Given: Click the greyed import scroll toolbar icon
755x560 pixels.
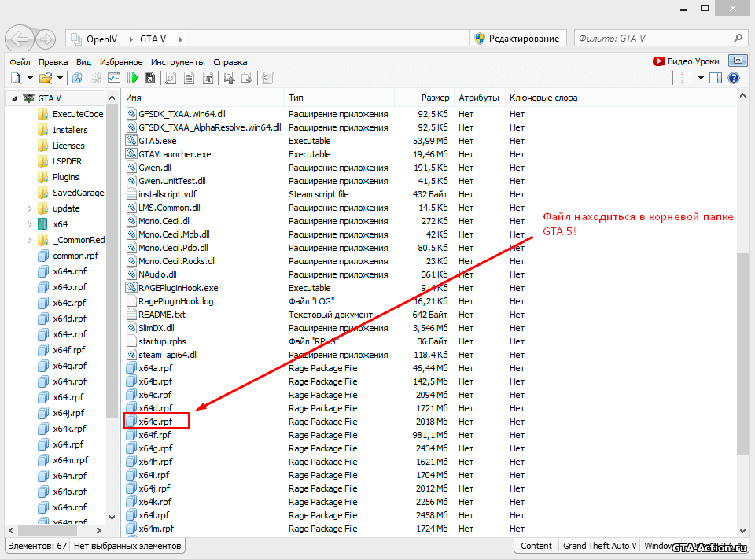Looking at the screenshot, I should coord(268,78).
